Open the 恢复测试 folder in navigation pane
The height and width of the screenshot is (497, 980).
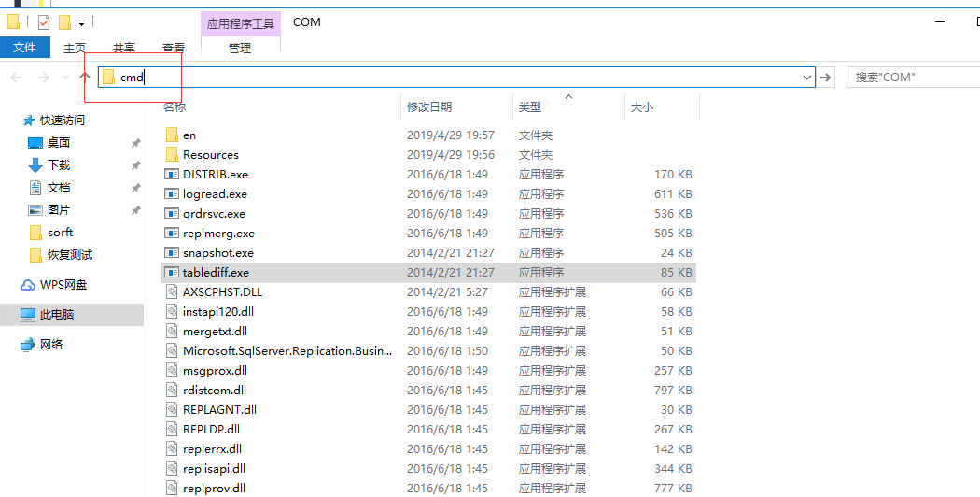pyautogui.click(x=69, y=255)
